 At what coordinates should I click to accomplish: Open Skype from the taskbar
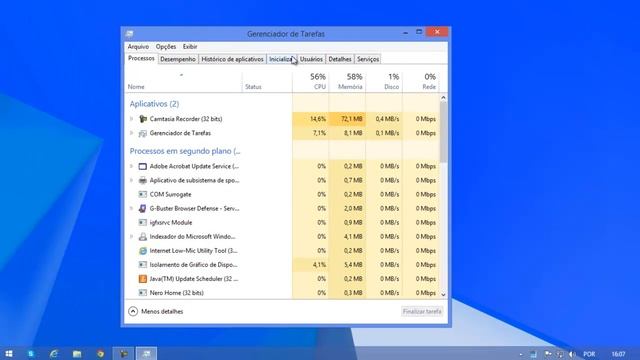point(31,353)
